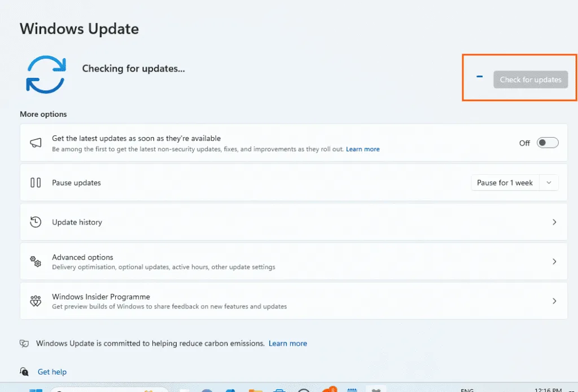Click the clock history icon for Update history
This screenshot has width=578, height=392.
coord(36,222)
